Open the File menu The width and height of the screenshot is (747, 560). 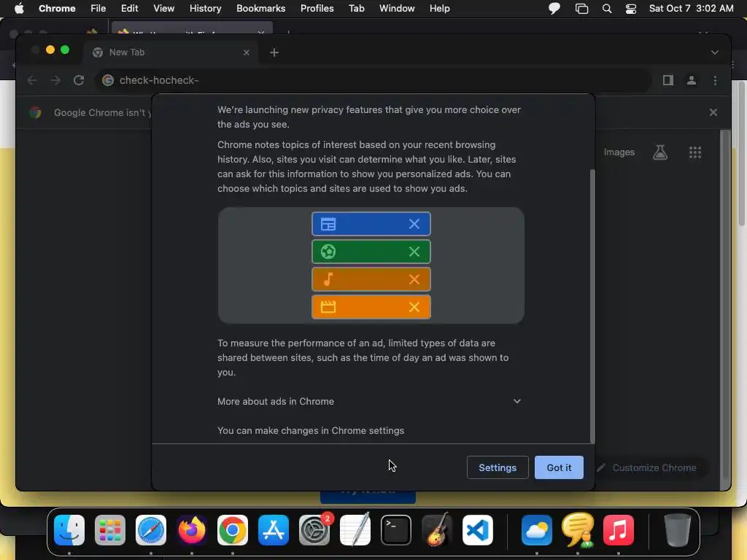tap(98, 9)
